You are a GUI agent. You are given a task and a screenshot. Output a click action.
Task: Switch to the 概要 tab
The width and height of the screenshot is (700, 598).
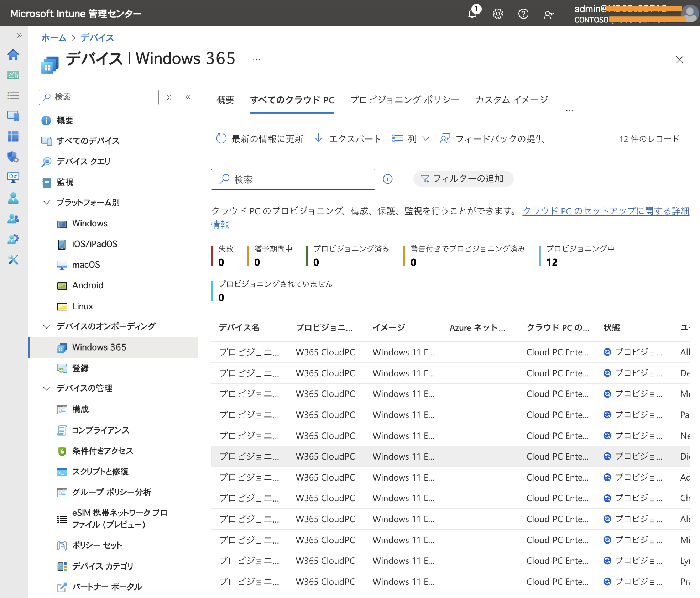pos(225,100)
